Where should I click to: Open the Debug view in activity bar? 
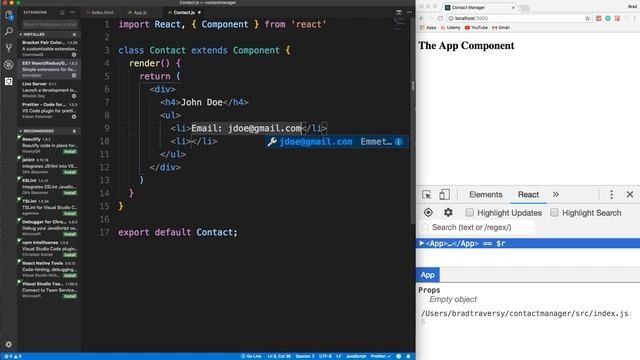9,64
